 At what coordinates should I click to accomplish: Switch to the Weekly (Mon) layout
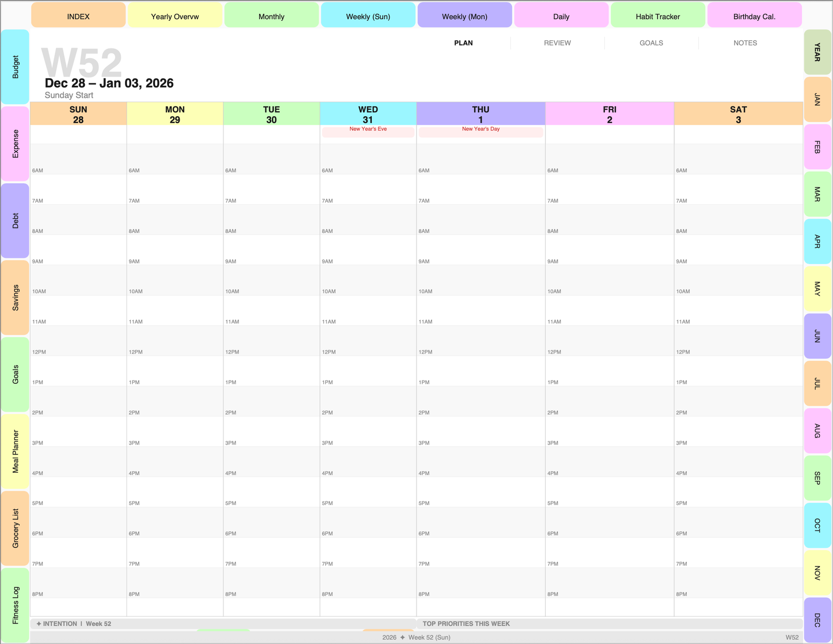[x=464, y=16]
